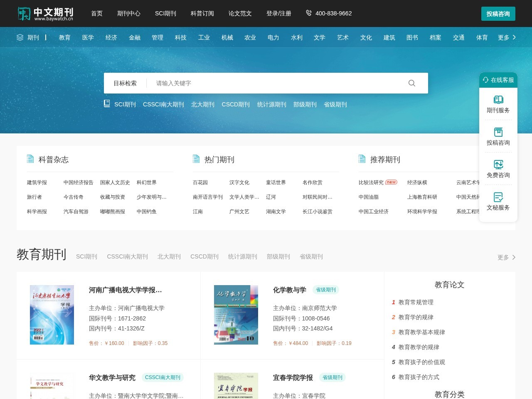Click the 投稿咨询 button at top right
The height and width of the screenshot is (399, 532).
point(498,13)
